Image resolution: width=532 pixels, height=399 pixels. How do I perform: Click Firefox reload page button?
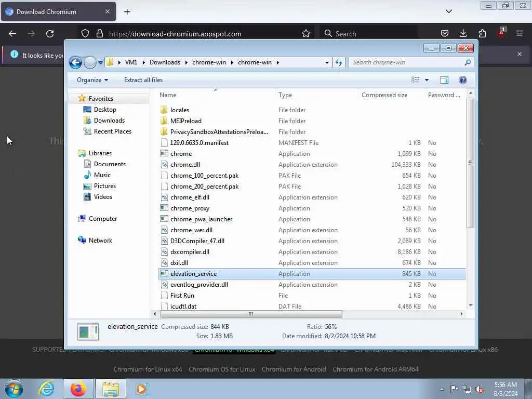click(x=50, y=34)
